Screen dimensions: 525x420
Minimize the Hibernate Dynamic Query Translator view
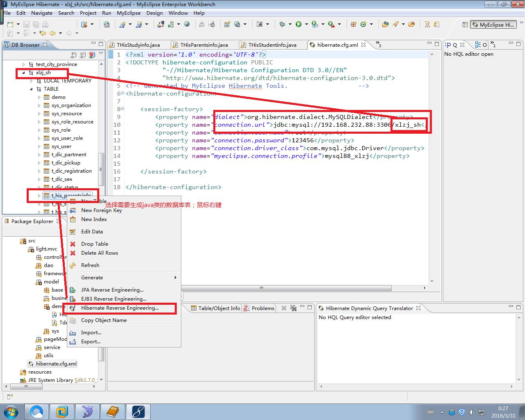[511, 307]
